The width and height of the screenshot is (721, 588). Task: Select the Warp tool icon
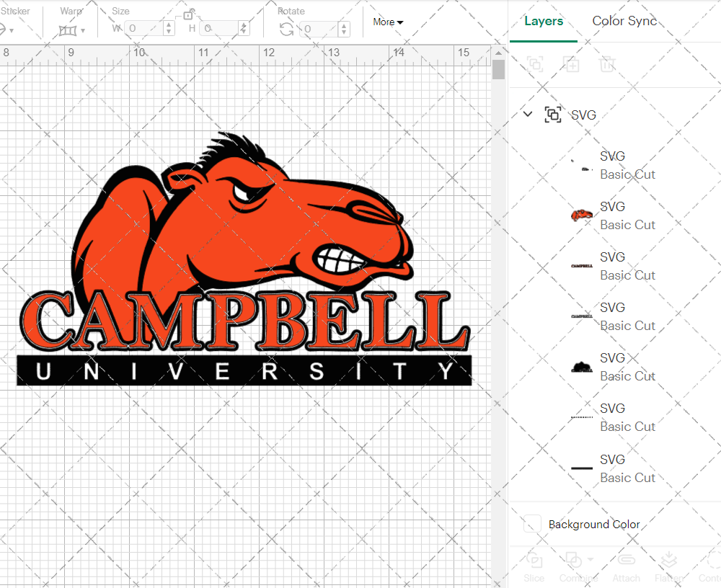[x=68, y=29]
